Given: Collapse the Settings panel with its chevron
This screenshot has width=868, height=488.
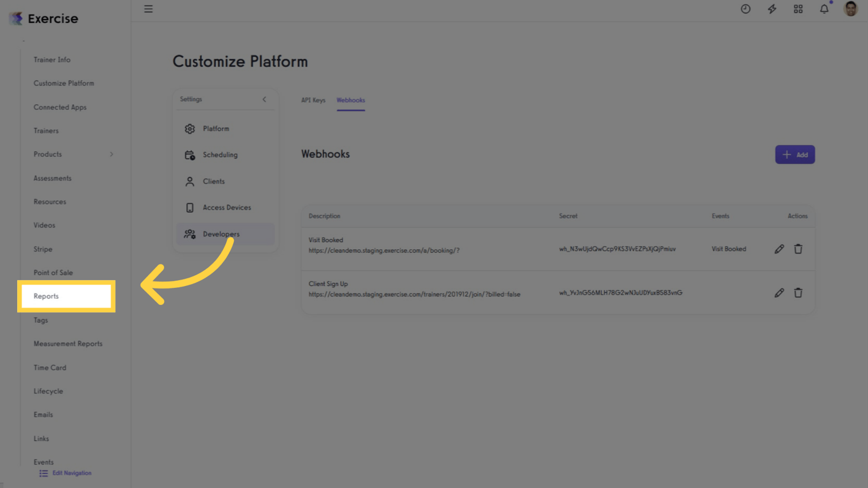Looking at the screenshot, I should click(x=264, y=99).
